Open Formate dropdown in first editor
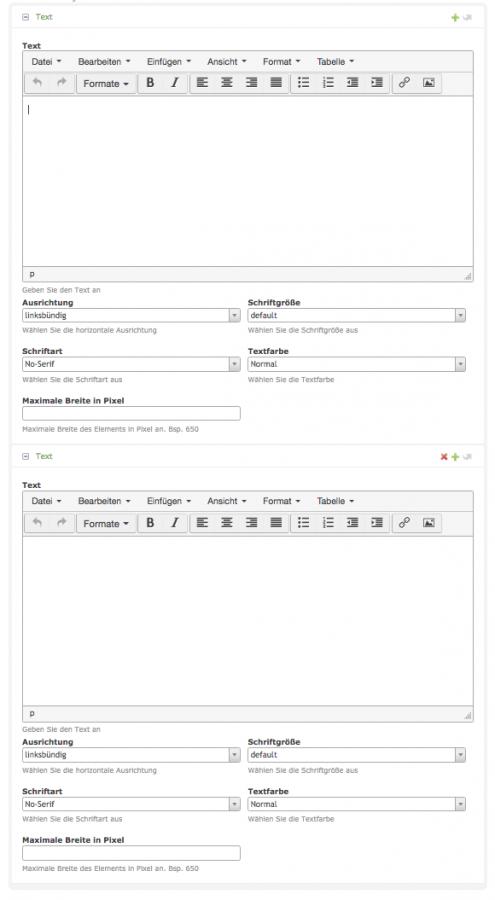The image size is (495, 900). pos(106,83)
